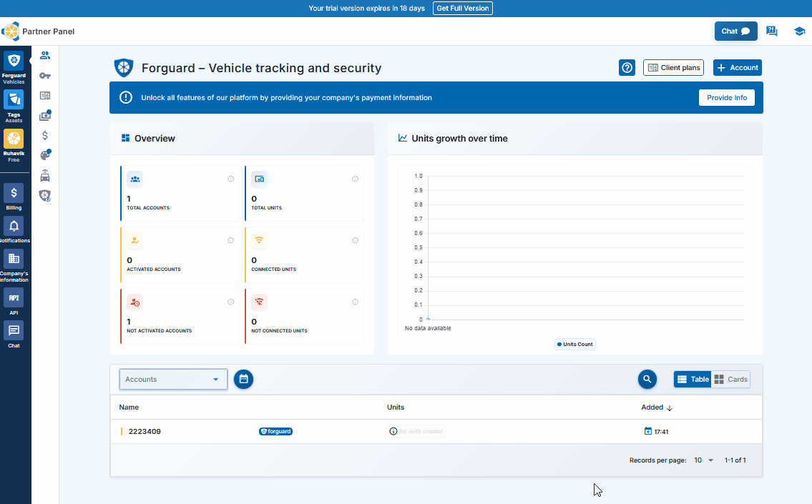
Task: Click the Provide Info button
Action: click(x=726, y=98)
